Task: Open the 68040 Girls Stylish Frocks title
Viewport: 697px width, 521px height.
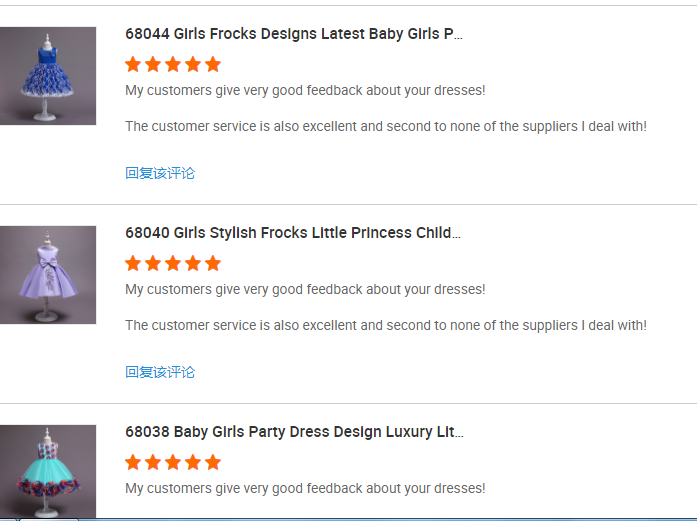Action: click(x=293, y=233)
